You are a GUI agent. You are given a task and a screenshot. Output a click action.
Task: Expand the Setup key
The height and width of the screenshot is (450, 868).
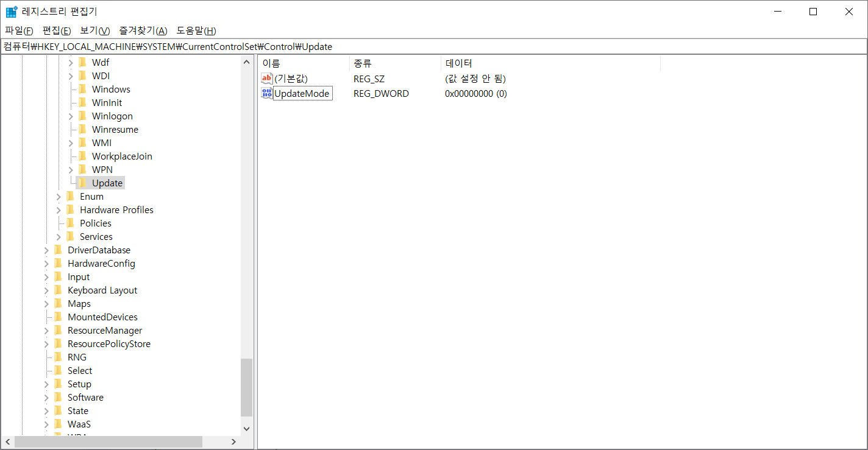pyautogui.click(x=46, y=384)
